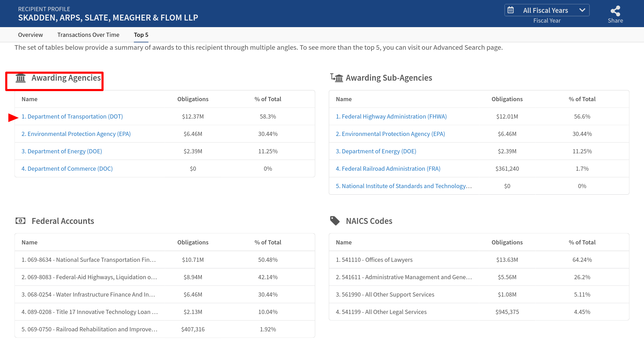This screenshot has height=355, width=644.
Task: Open the Transactions Over Time tab
Action: click(x=88, y=35)
